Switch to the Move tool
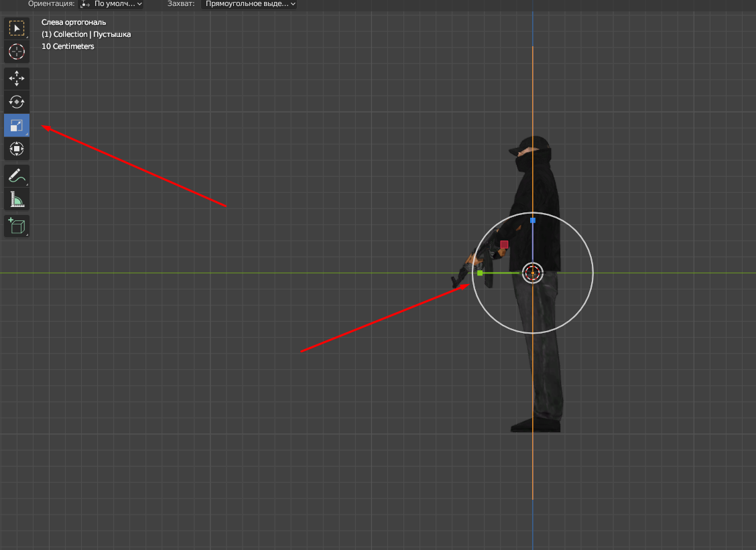The height and width of the screenshot is (550, 756). coord(17,79)
